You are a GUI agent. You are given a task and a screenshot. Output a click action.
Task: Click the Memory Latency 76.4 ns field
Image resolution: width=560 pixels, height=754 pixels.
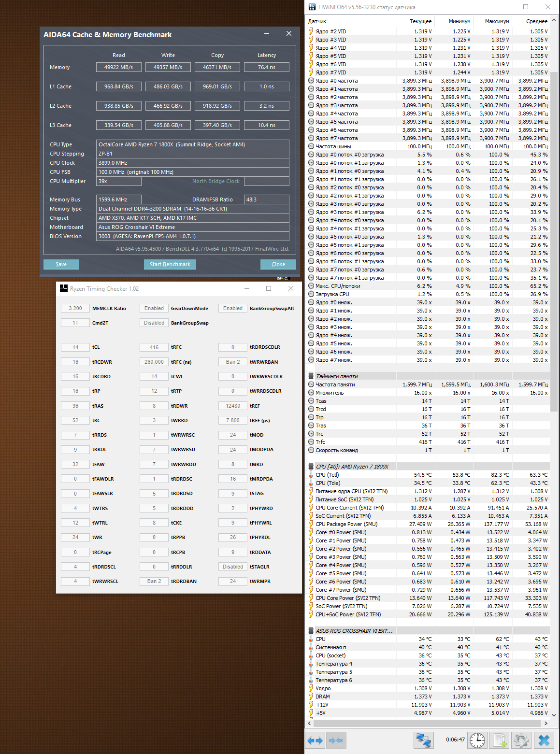267,67
